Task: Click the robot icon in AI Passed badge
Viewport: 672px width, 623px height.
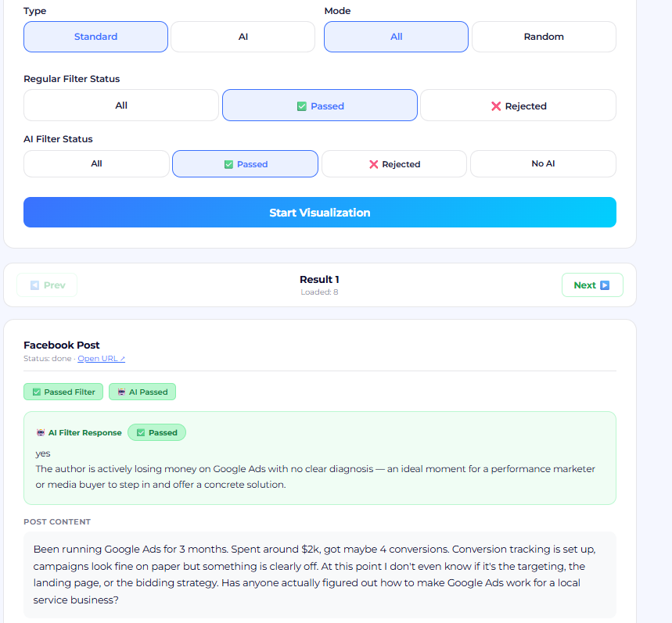Action: 122,392
